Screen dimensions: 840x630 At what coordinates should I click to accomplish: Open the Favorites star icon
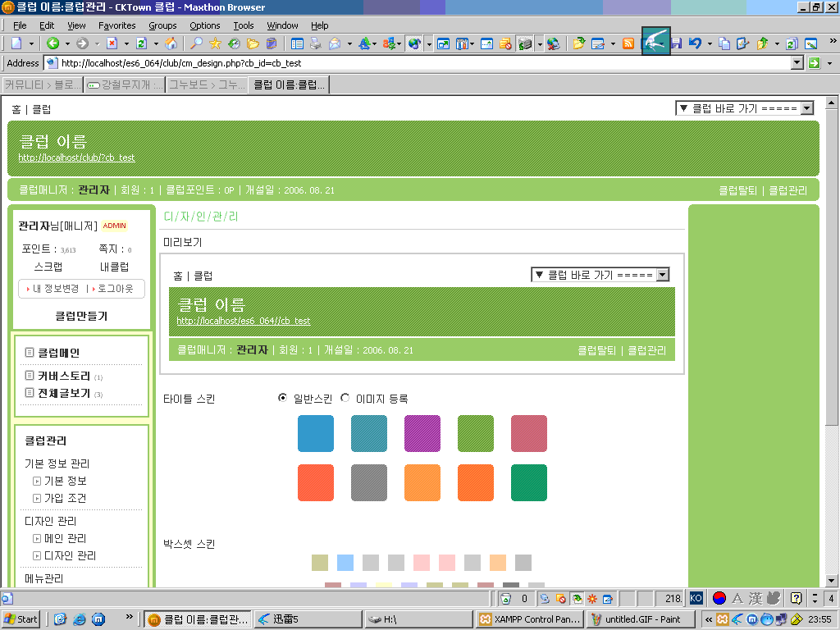215,43
